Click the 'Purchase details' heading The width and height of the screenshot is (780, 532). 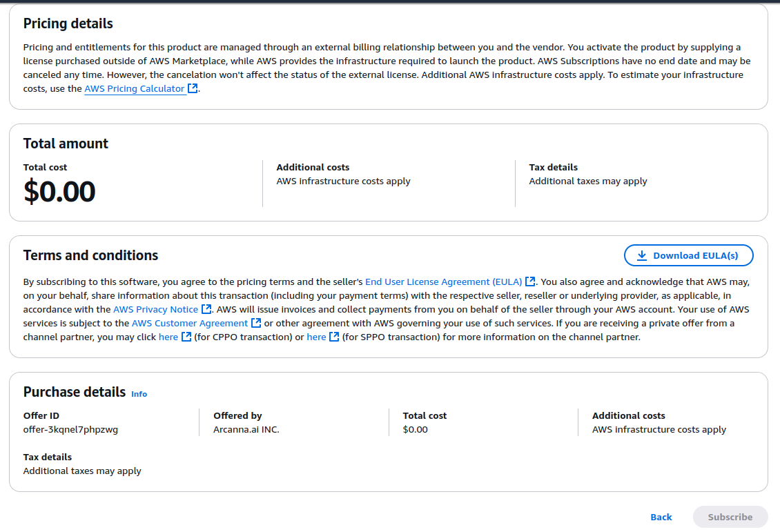(x=75, y=392)
